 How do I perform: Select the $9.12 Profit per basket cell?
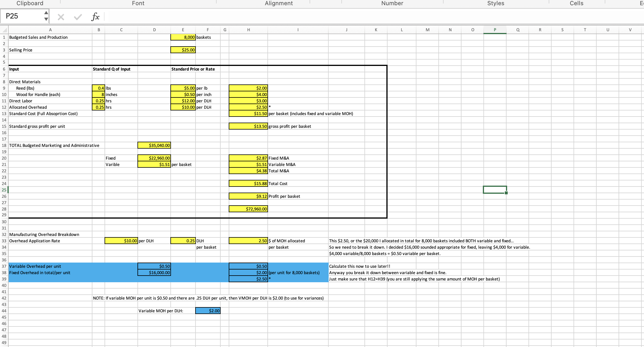pos(248,196)
